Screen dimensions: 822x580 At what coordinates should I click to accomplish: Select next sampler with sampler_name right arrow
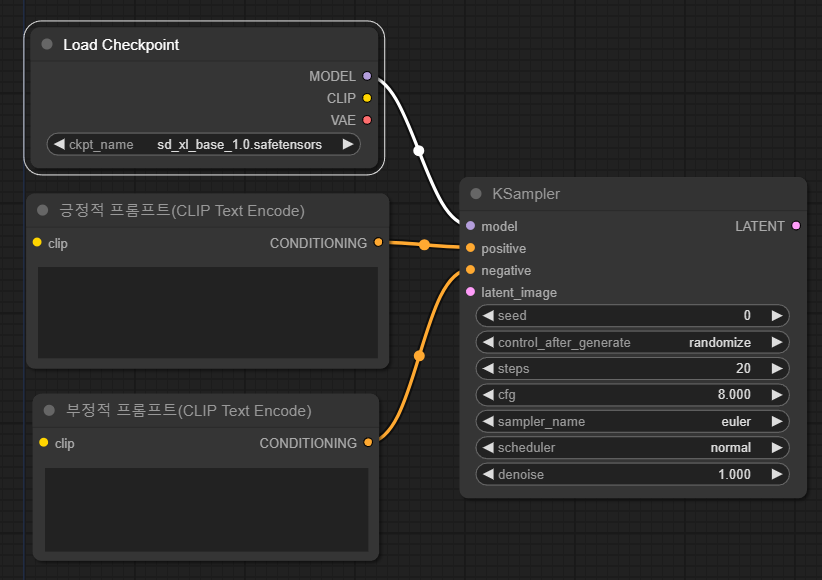777,421
